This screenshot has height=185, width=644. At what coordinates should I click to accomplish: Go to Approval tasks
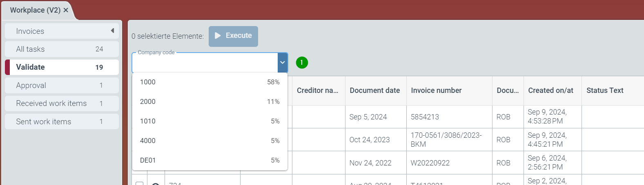click(x=62, y=86)
